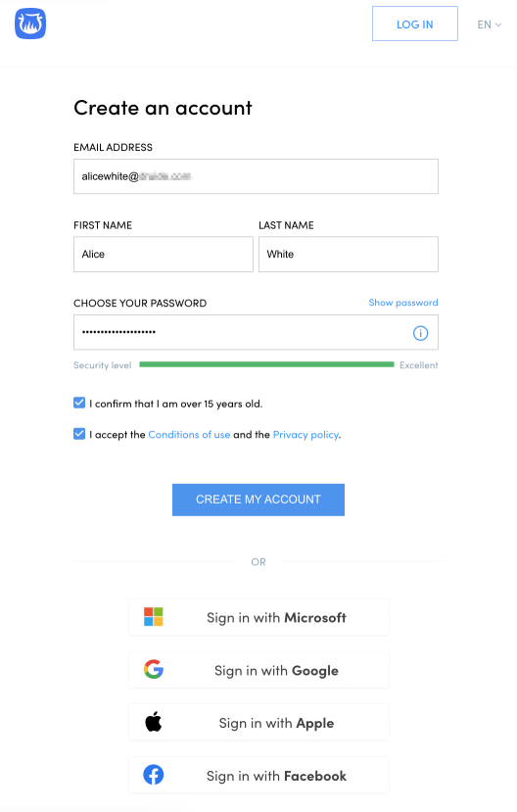Screen dimensions: 517x812
Task: Click the chevron next to EN
Action: pyautogui.click(x=498, y=24)
